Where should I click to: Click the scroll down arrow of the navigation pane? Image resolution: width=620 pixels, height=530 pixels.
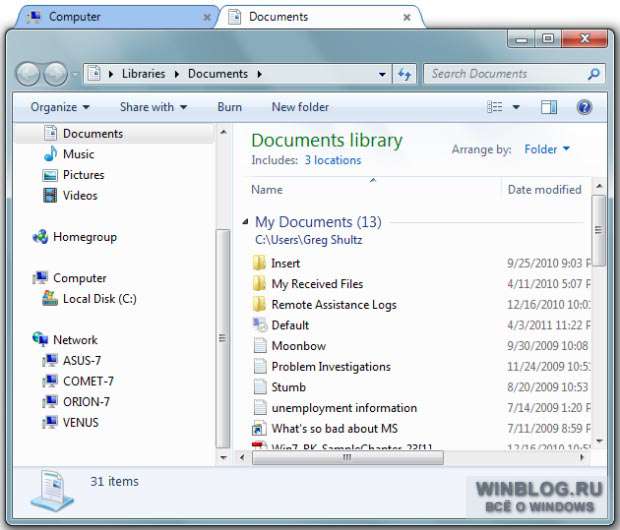pyautogui.click(x=223, y=458)
